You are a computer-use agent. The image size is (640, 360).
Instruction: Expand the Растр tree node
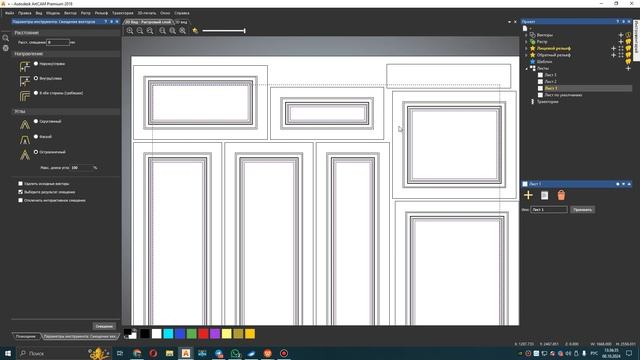point(526,42)
